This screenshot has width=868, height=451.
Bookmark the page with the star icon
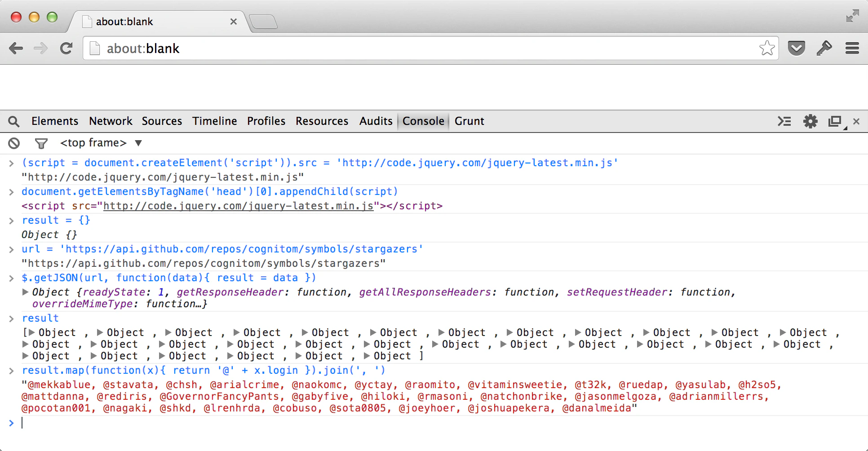[767, 48]
